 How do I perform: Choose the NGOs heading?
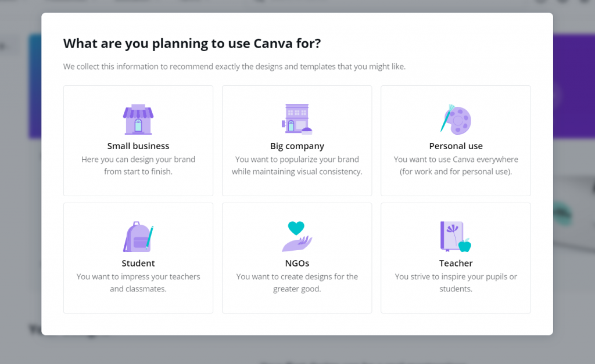(x=297, y=263)
